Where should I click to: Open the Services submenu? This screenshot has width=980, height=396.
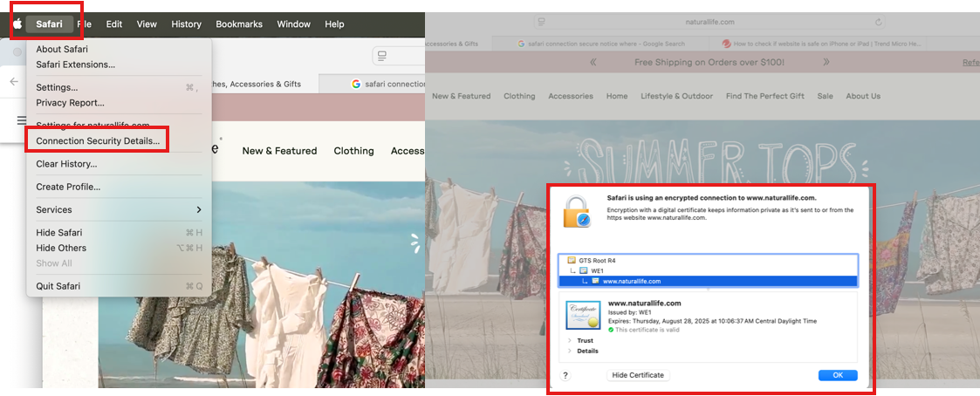coord(119,209)
